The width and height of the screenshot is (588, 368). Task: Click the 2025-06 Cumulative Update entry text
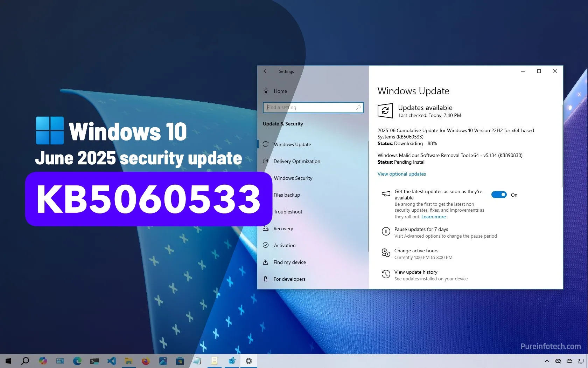coord(456,134)
